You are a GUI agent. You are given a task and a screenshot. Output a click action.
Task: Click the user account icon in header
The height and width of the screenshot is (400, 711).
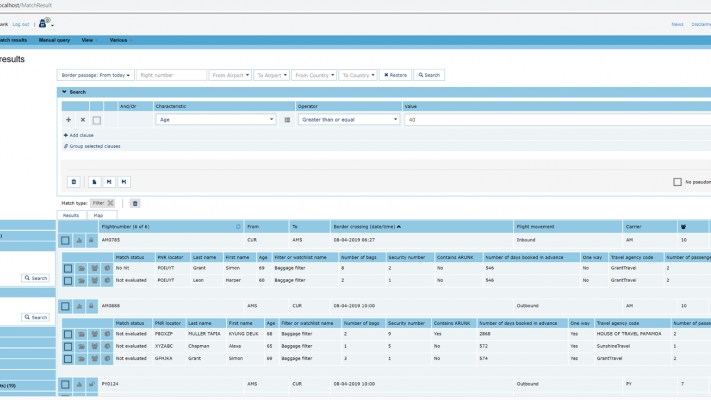point(44,23)
